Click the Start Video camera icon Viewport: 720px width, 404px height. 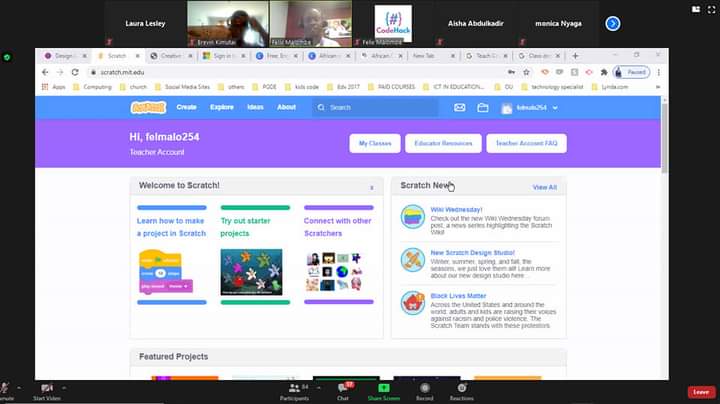point(46,388)
